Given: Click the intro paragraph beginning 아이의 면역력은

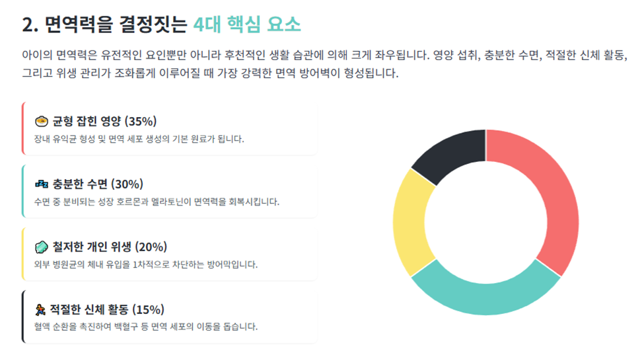Looking at the screenshot, I should [x=324, y=64].
